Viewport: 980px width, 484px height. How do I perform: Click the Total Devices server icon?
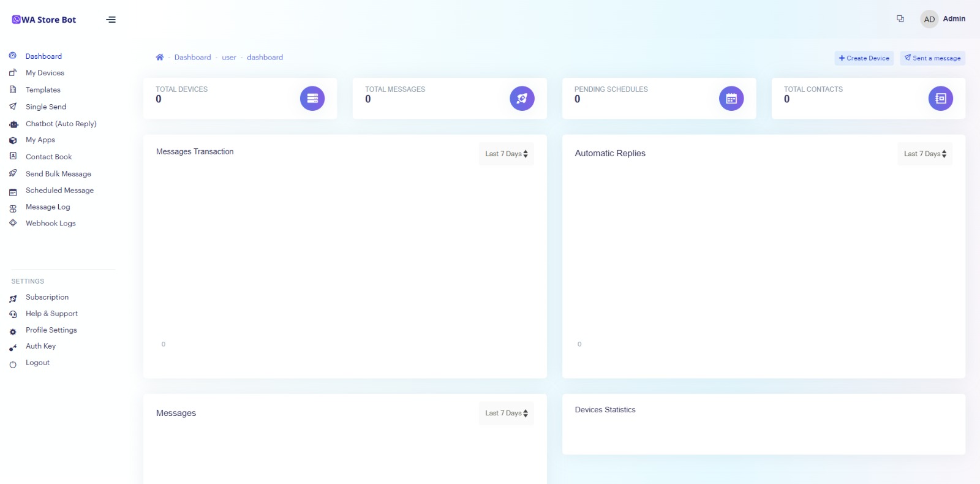312,99
